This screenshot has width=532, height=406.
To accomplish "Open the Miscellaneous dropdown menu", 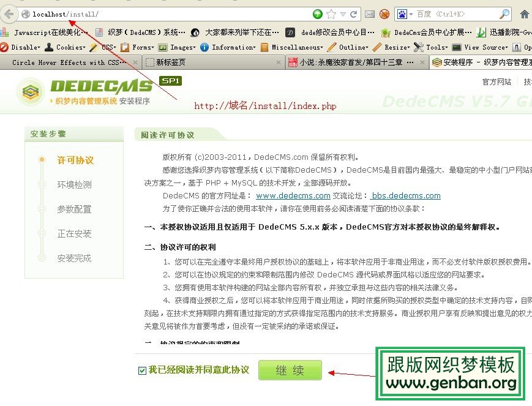I will [292, 47].
